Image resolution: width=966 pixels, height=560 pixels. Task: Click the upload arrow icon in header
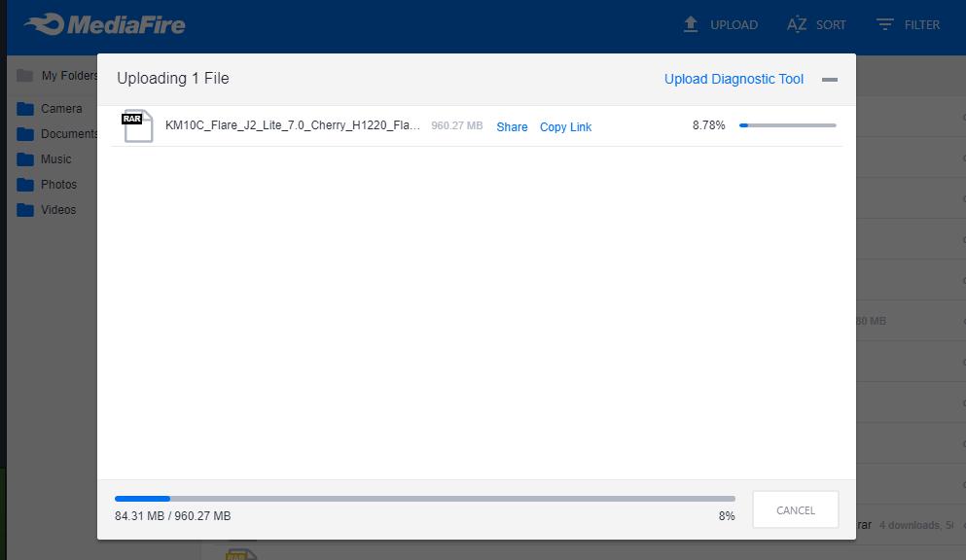coord(691,24)
